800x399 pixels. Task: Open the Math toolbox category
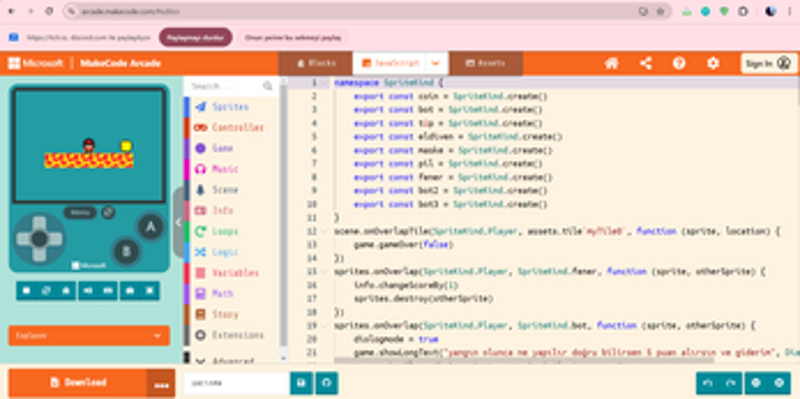[x=231, y=294]
